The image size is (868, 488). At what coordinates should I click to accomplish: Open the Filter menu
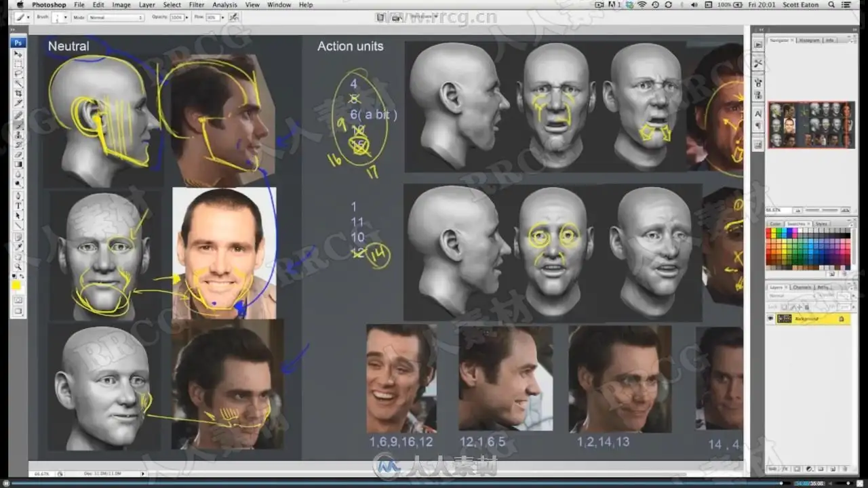197,5
